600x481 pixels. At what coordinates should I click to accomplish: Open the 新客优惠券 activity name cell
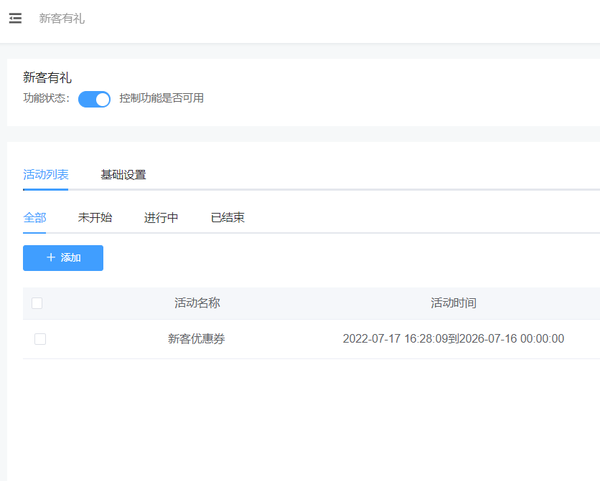pyautogui.click(x=197, y=339)
